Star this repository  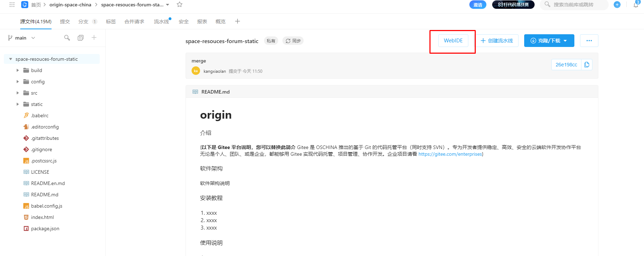180,5
